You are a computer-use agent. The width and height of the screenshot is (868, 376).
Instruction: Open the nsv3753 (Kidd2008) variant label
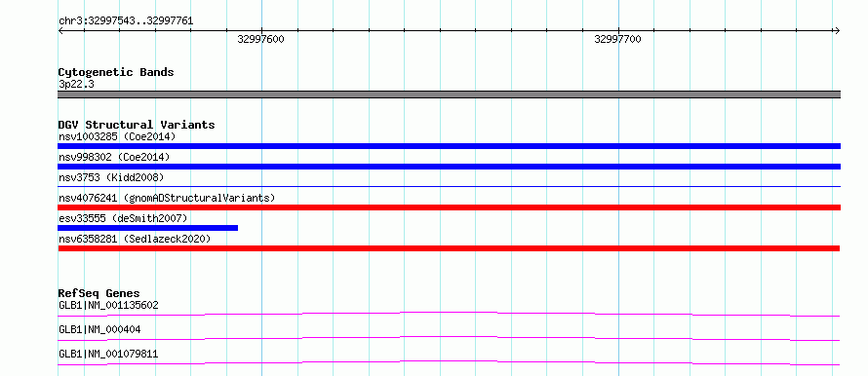click(x=111, y=177)
